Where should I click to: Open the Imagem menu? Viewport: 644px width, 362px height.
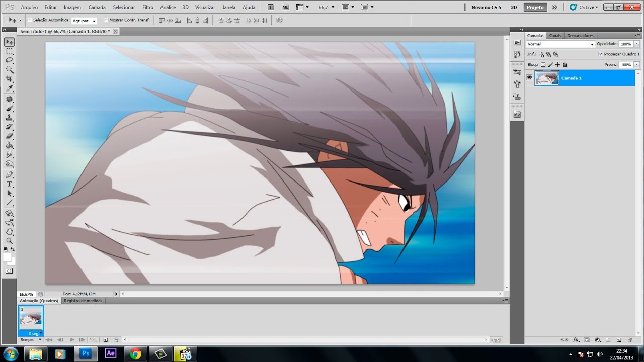click(72, 7)
